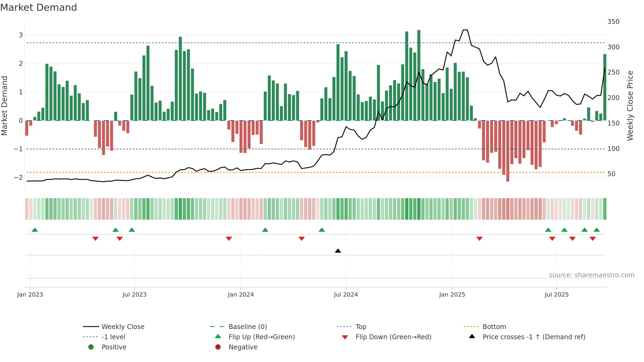Click the 350 price axis value

click(x=613, y=22)
